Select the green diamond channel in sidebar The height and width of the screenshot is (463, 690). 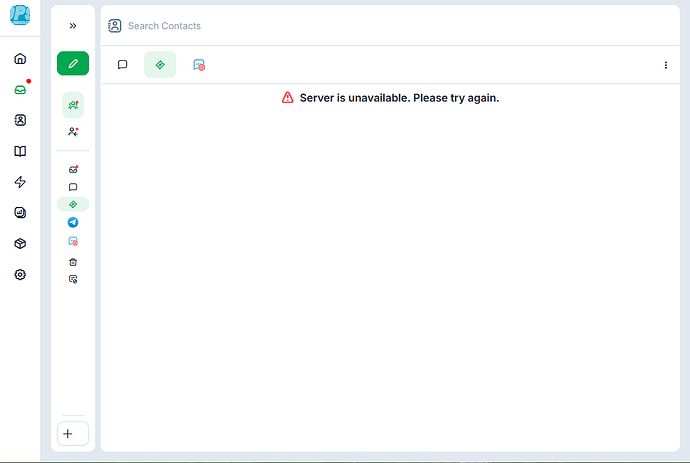[x=73, y=204]
